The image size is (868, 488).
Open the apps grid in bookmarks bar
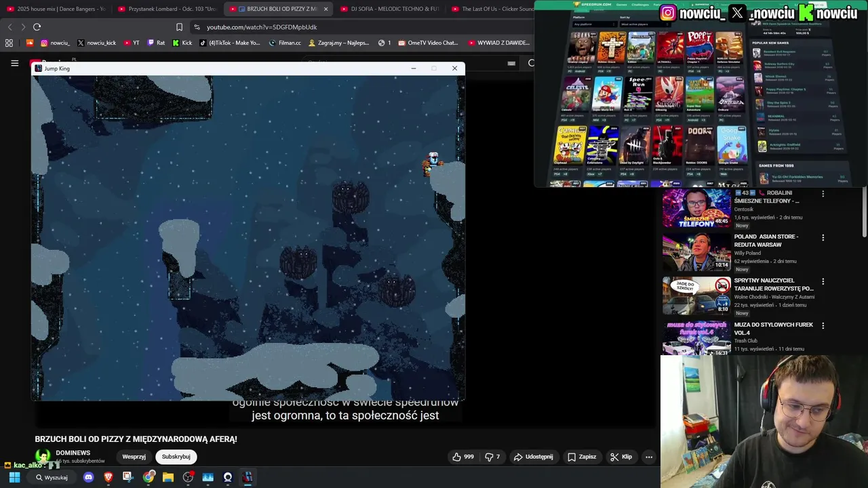(9, 43)
